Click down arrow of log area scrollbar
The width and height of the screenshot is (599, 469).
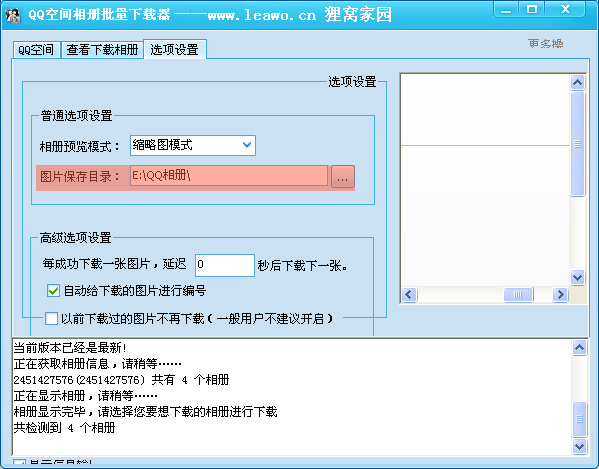[x=580, y=446]
